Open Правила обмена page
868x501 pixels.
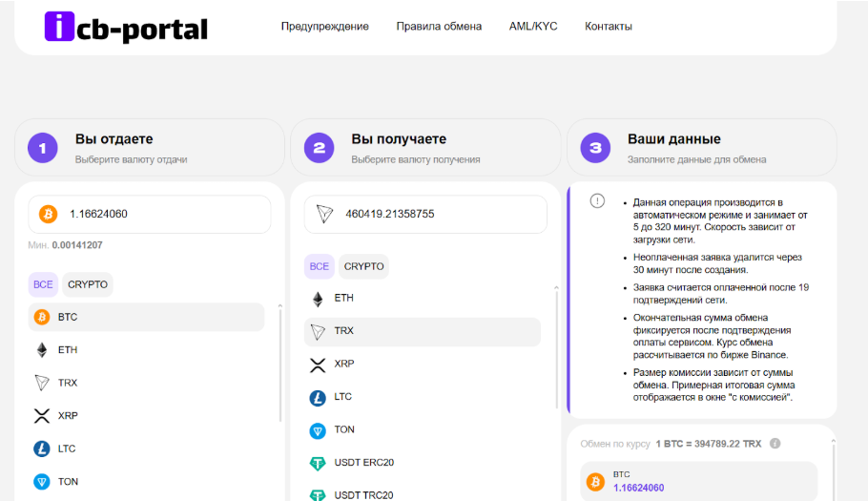pyautogui.click(x=439, y=26)
